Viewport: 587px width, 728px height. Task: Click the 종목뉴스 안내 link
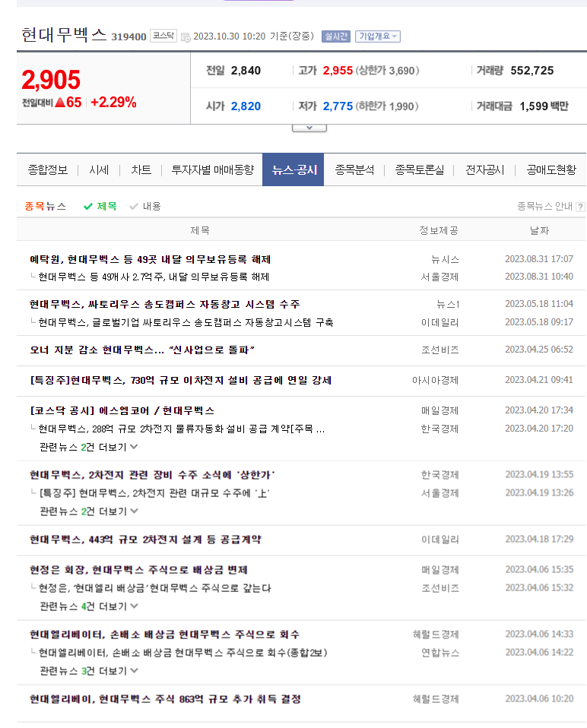point(544,207)
